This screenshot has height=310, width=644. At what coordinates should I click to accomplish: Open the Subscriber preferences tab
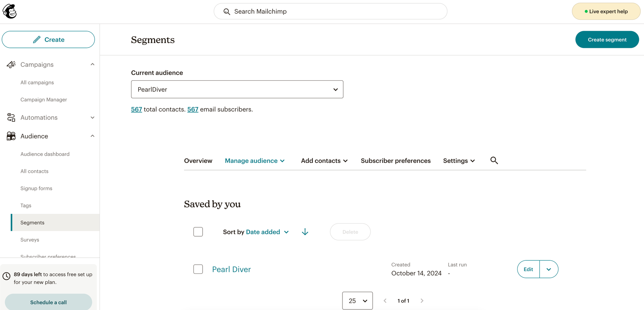click(395, 161)
